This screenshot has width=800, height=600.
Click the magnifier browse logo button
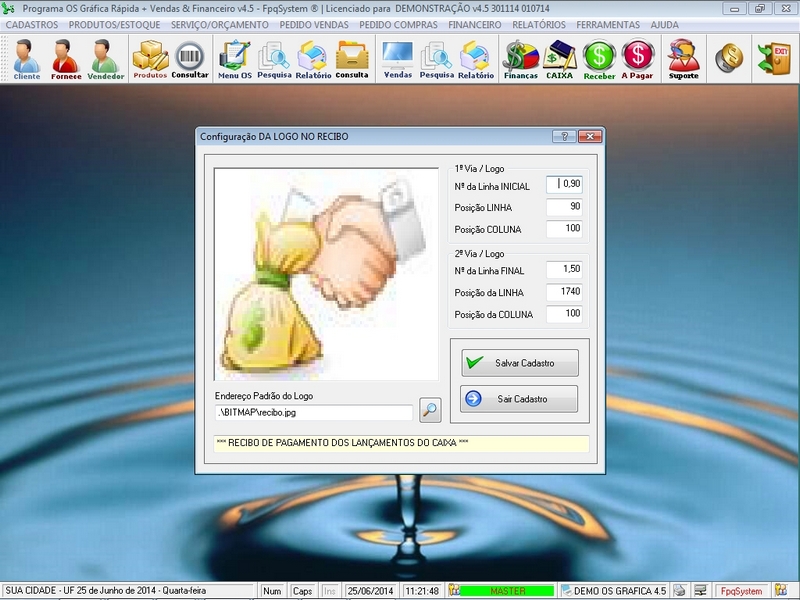tap(430, 409)
